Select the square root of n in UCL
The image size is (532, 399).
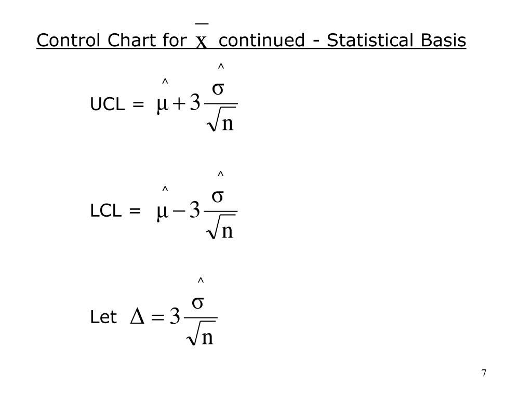tap(220, 119)
